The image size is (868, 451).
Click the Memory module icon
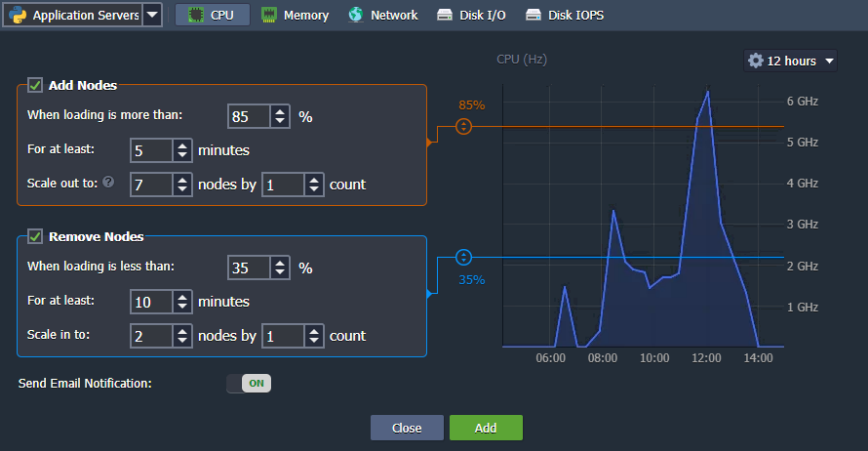(x=269, y=15)
